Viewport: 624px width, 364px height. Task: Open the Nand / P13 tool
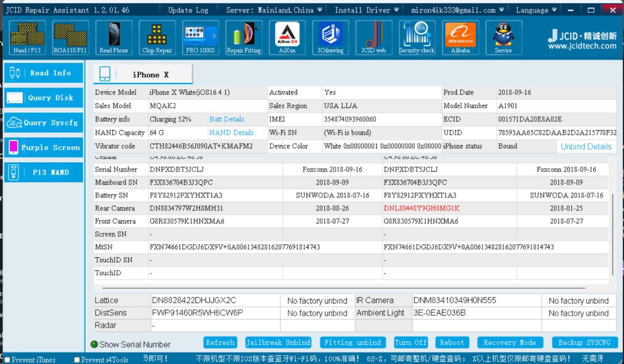(27, 38)
